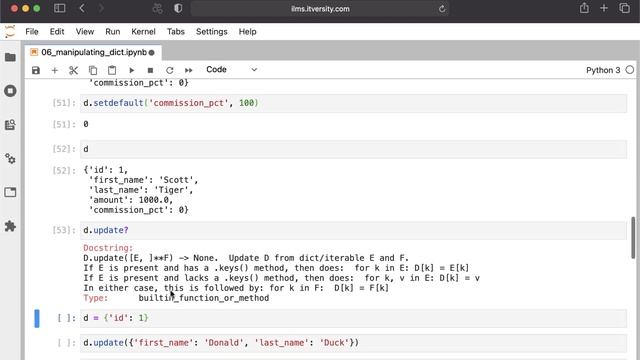This screenshot has height=360, width=640.
Task: Click the Safari address bar ilms.itversity.com
Action: tap(320, 9)
